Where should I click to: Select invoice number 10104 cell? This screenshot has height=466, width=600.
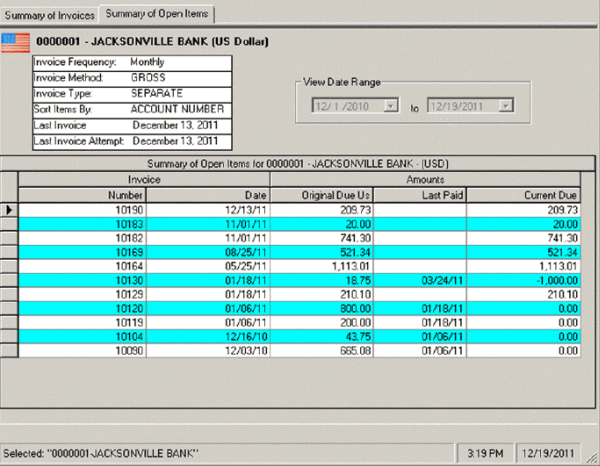click(x=82, y=337)
